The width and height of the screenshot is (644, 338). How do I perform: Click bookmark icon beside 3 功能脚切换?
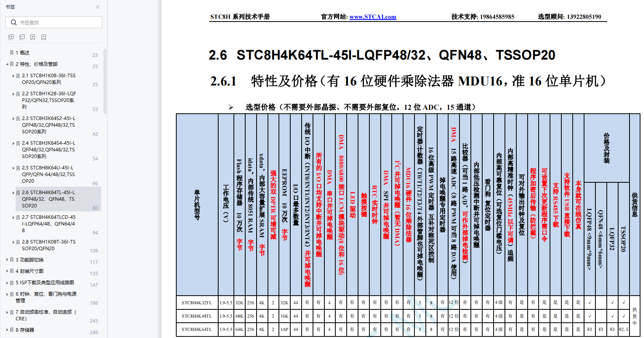tap(12, 260)
